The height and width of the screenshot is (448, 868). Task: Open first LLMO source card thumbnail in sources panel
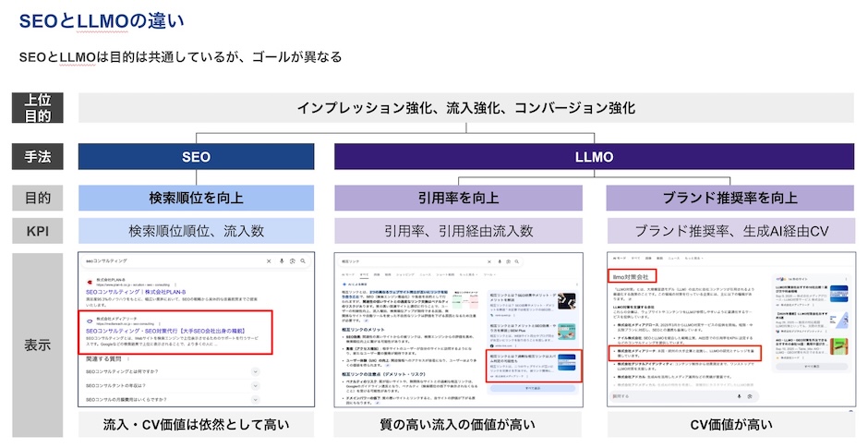click(x=838, y=294)
